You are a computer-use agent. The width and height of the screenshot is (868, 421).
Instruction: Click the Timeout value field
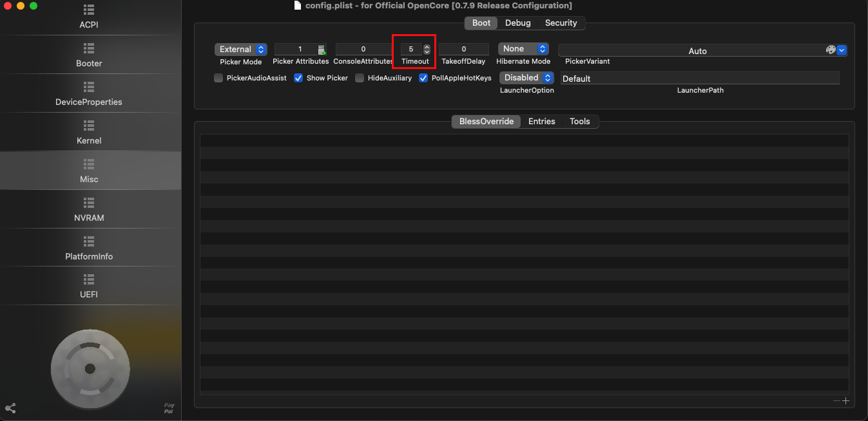pos(411,50)
